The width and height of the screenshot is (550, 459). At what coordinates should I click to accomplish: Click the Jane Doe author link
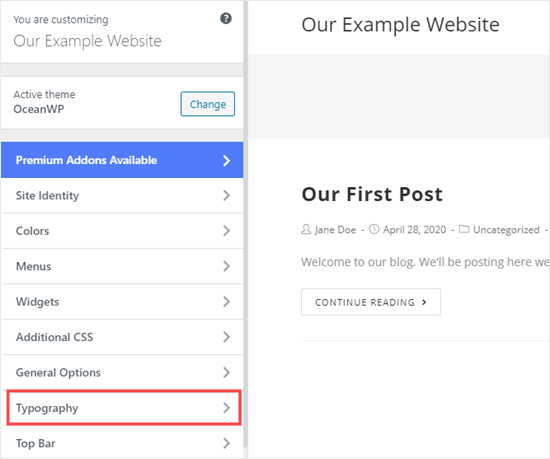pyautogui.click(x=335, y=230)
